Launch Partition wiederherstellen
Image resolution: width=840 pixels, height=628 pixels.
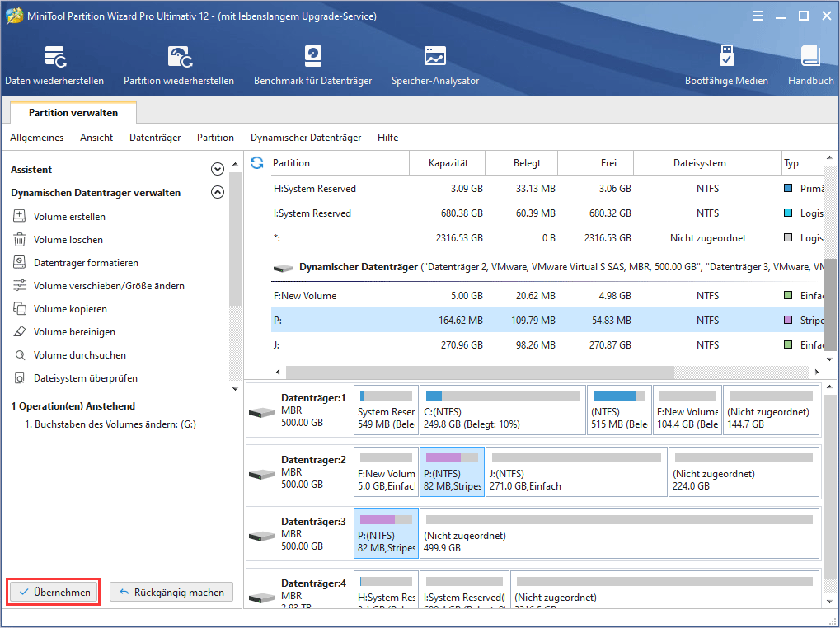click(179, 65)
